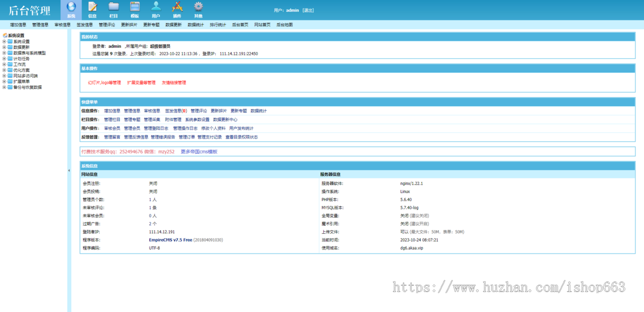Screen dimensions: 644x312
Task: Open 管理错误报告 in the 反馈管理 row
Action: pos(163,137)
